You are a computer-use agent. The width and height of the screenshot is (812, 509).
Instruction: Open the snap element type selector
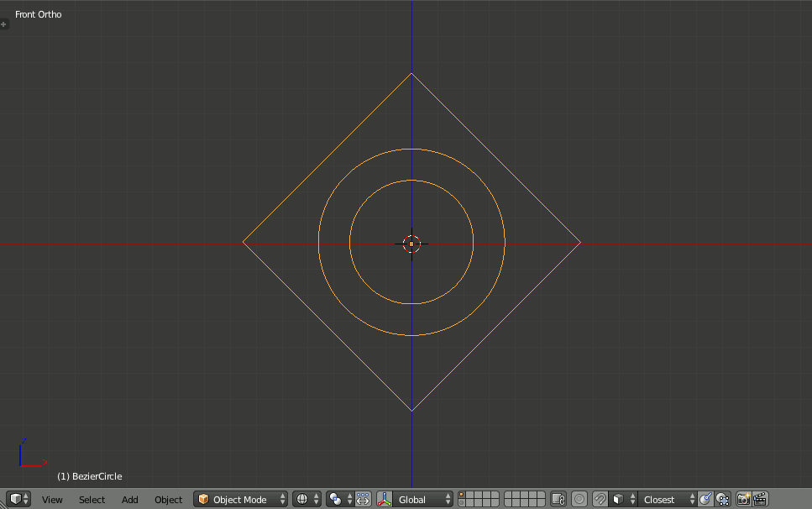621,500
